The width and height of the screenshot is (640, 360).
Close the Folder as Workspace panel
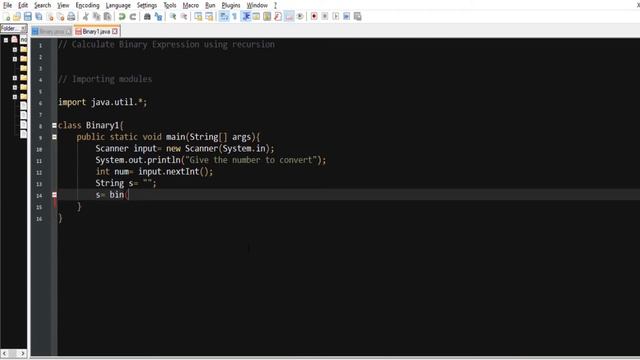(x=23, y=28)
